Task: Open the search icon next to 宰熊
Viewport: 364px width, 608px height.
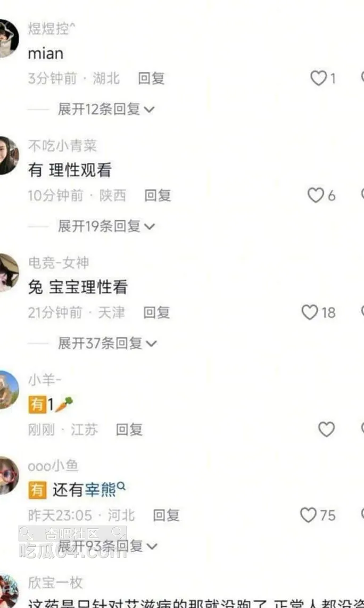Action: [x=121, y=486]
